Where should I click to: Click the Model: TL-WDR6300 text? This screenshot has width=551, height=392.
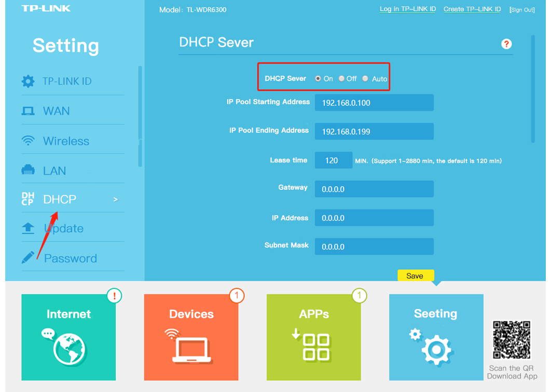click(192, 10)
